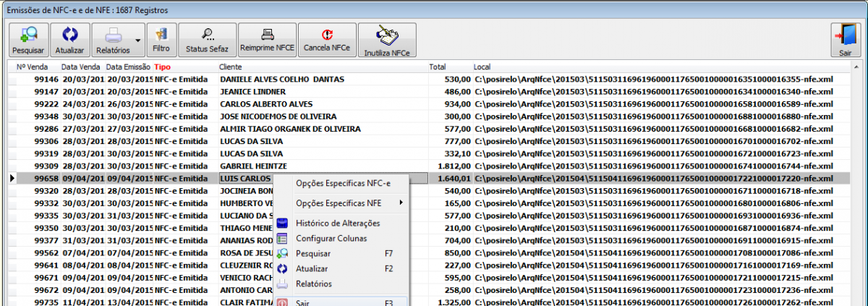Click the Atualizar toolbar button

click(x=70, y=41)
